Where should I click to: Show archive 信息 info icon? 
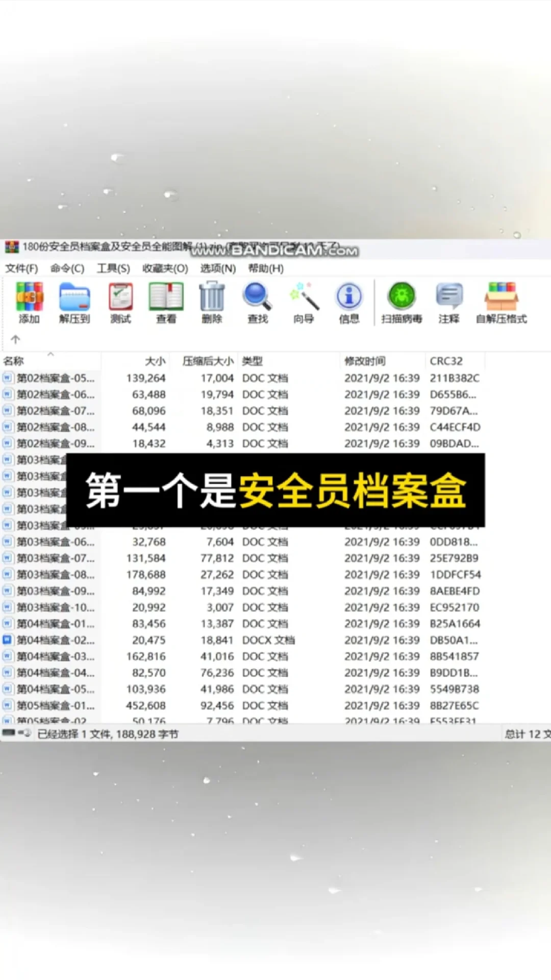tap(349, 297)
